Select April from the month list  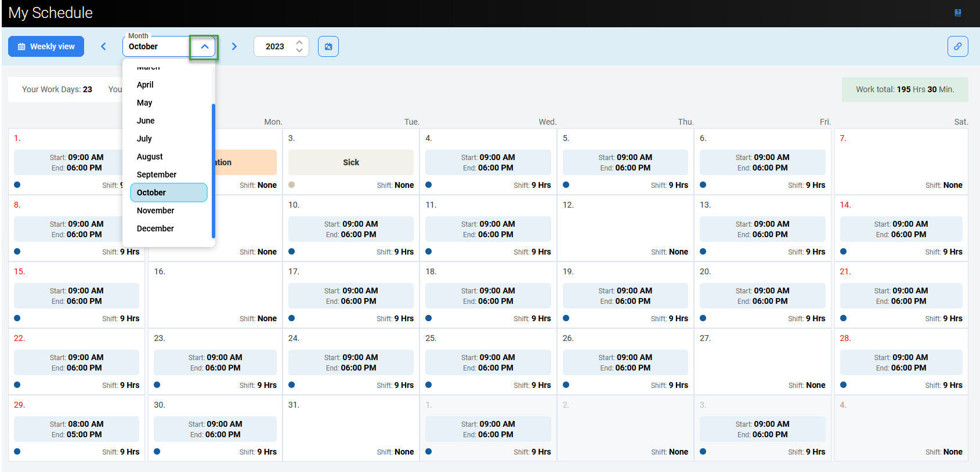[145, 85]
